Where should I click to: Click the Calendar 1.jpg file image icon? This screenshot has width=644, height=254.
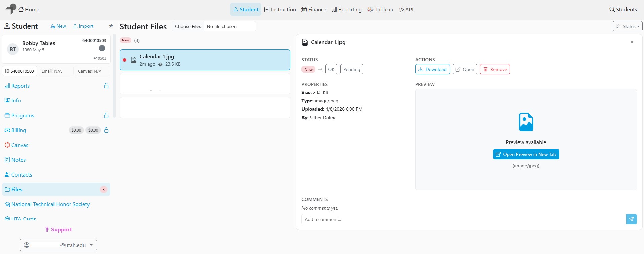tap(134, 60)
